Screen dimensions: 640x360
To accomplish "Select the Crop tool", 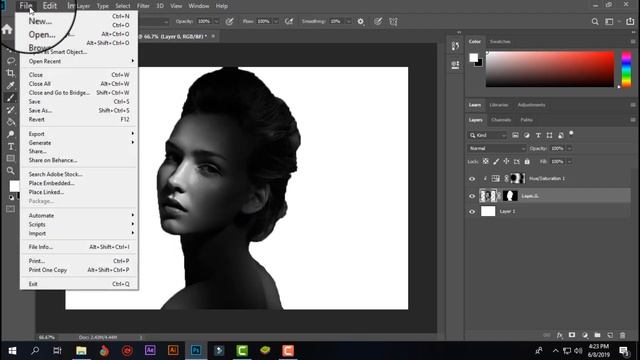I will coord(11,73).
